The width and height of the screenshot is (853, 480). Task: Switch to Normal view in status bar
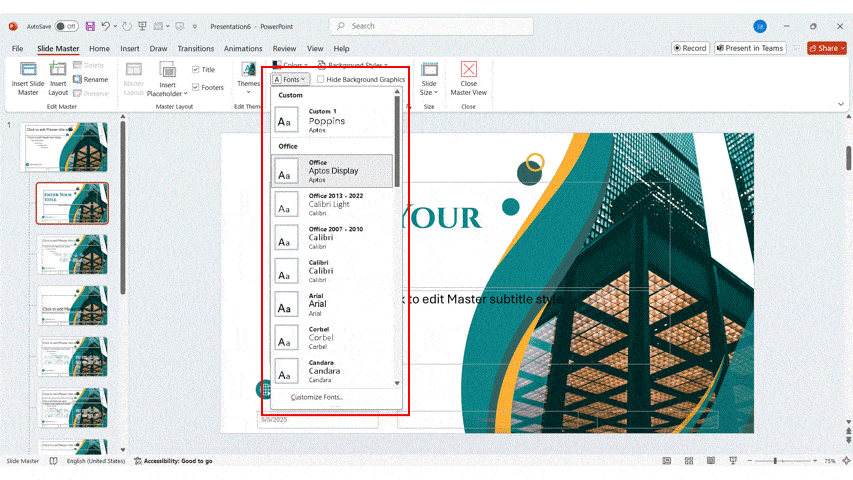point(666,461)
